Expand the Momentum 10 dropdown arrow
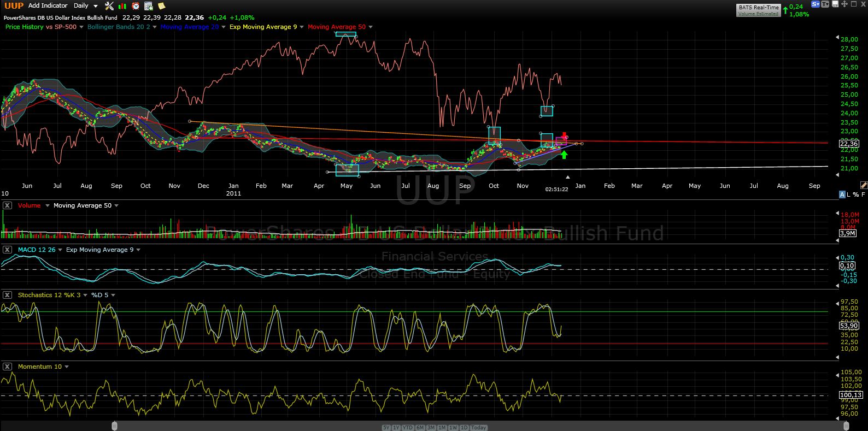Image resolution: width=868 pixels, height=431 pixels. pyautogui.click(x=67, y=367)
